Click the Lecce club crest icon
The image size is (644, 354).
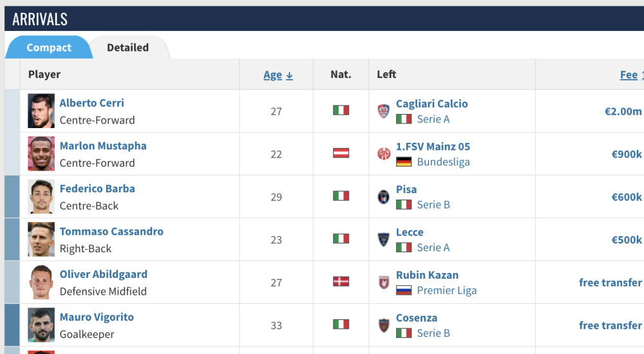(x=384, y=240)
